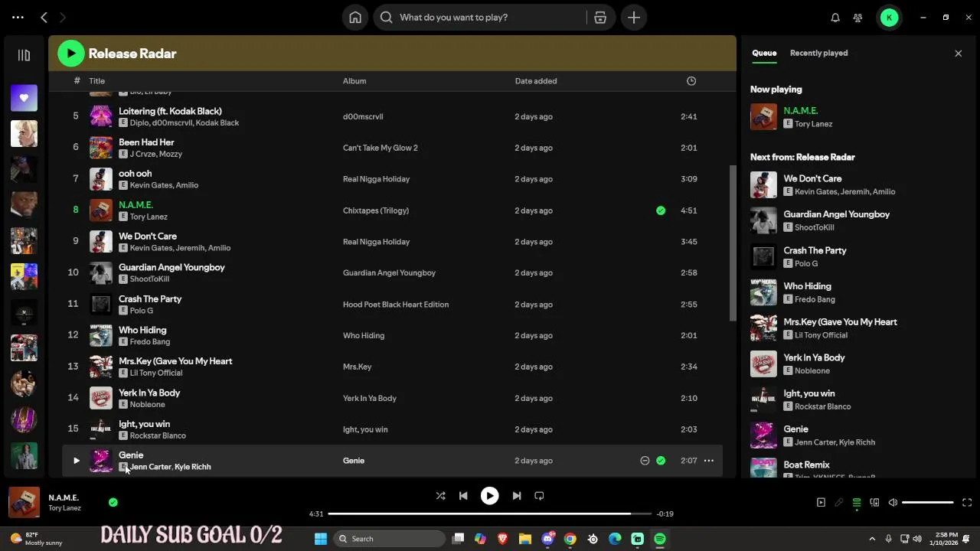Skip to previous track

coord(463,496)
